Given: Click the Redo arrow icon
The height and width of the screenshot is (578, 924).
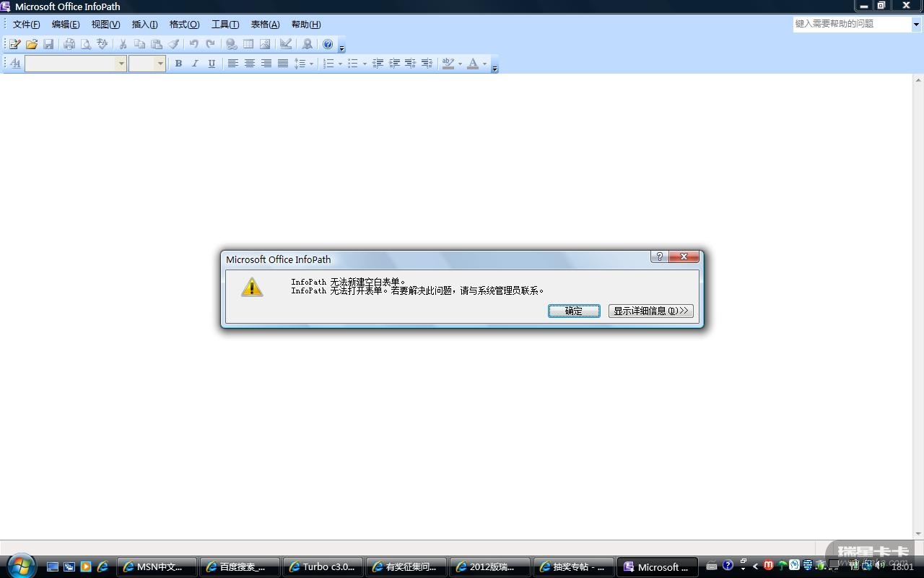Looking at the screenshot, I should (210, 44).
